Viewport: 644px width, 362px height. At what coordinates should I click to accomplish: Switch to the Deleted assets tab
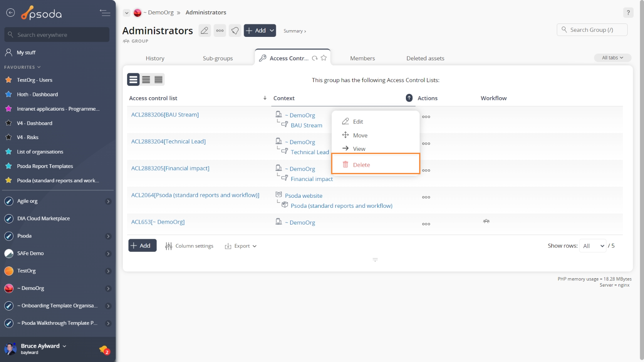(425, 58)
